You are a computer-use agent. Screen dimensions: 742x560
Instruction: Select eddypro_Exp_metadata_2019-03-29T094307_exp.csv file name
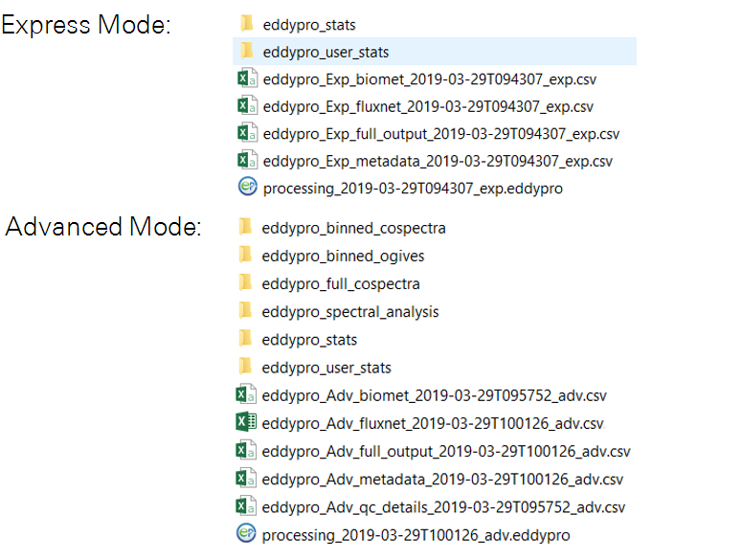438,161
